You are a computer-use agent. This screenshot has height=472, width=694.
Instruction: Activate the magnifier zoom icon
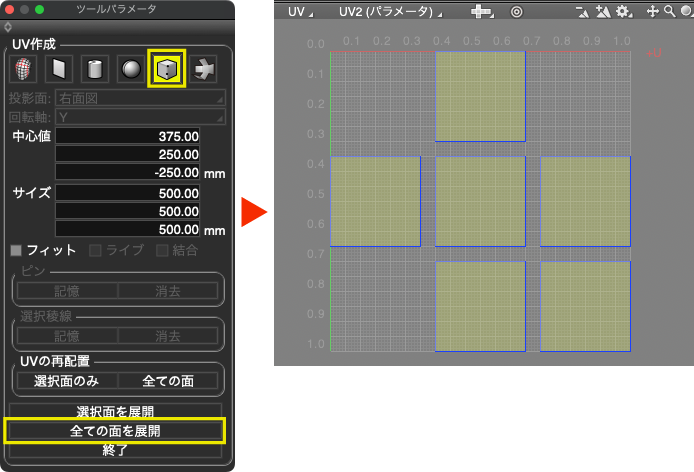click(670, 12)
